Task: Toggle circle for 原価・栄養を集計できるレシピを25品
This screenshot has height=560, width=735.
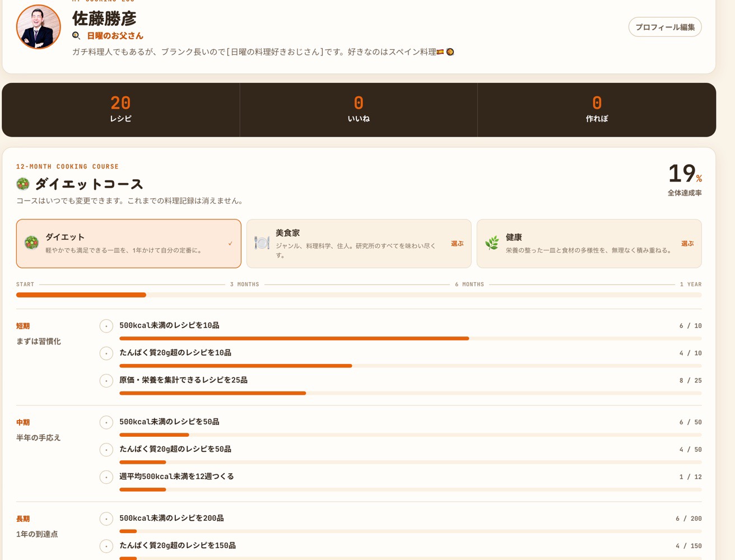Action: pyautogui.click(x=106, y=381)
